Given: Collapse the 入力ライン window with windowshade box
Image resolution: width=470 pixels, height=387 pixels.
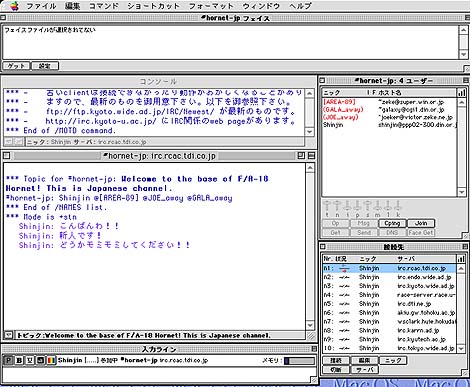Looking at the screenshot, I should (x=314, y=349).
